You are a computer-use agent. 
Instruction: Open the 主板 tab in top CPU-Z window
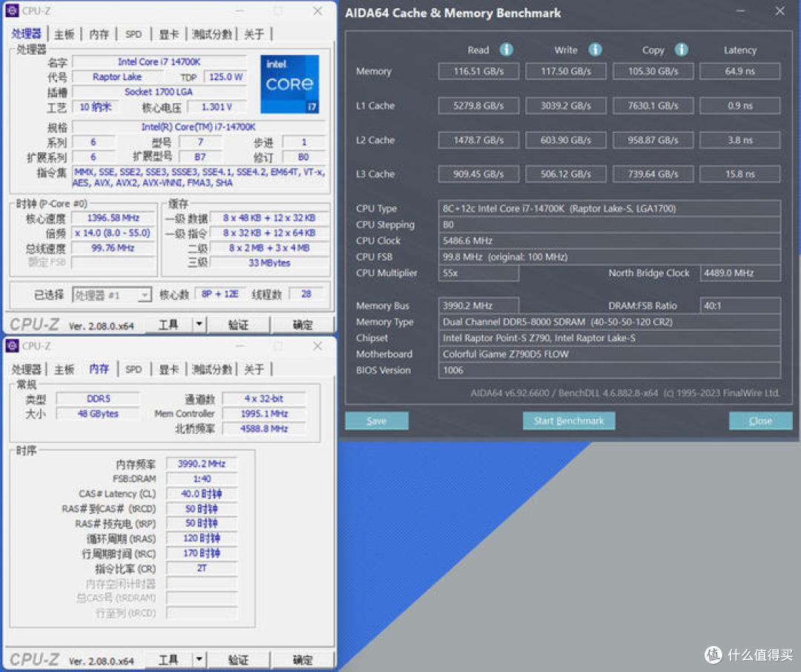coord(65,34)
